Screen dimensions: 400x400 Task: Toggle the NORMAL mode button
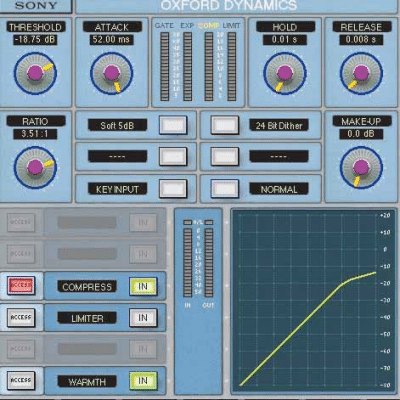[225, 189]
